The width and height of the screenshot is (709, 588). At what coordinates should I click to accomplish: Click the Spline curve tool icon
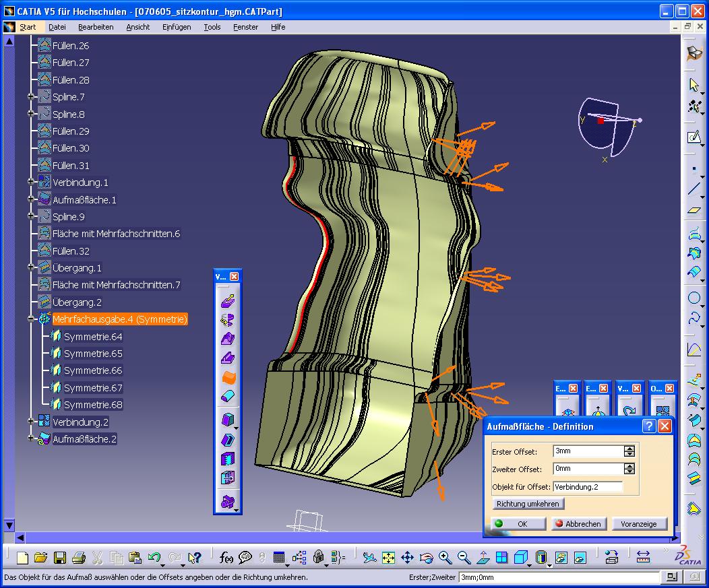694,318
